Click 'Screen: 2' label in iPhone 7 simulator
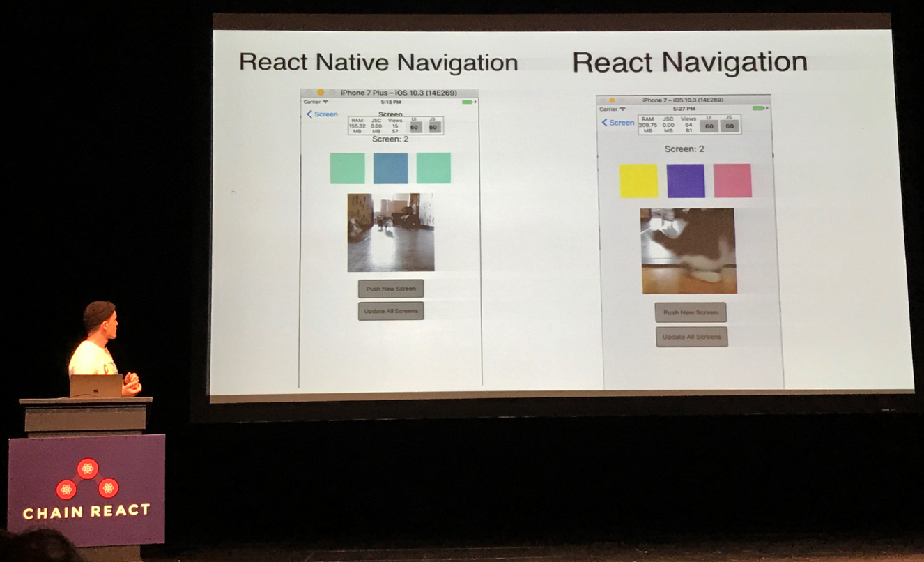 (x=684, y=149)
